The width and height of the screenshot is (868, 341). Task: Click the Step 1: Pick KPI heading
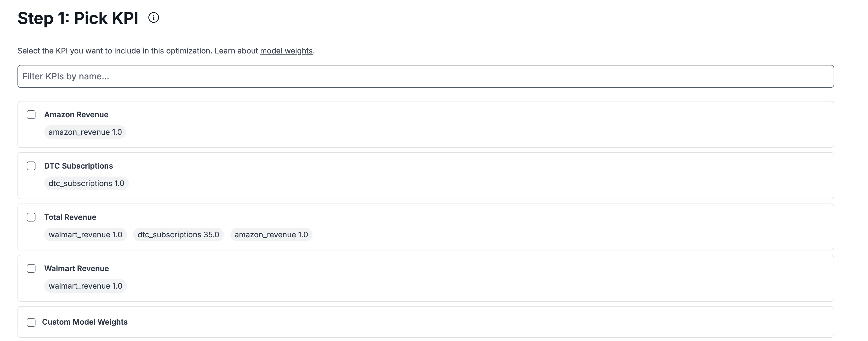point(78,18)
